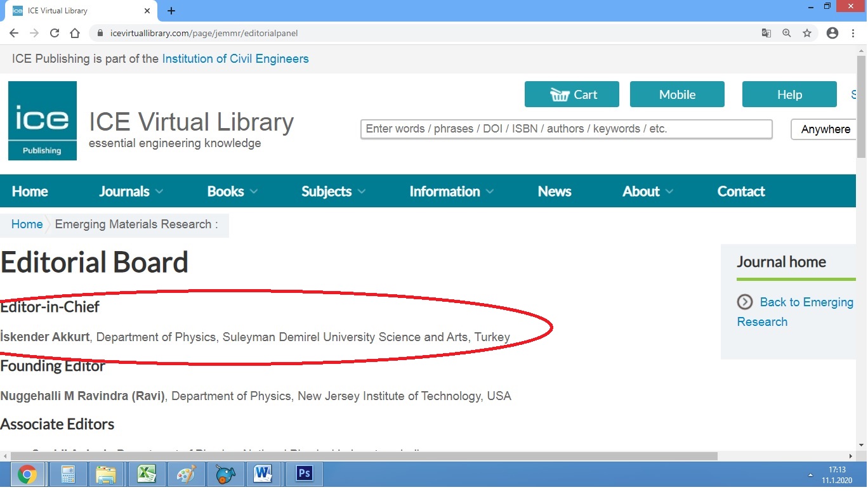Image resolution: width=868 pixels, height=492 pixels.
Task: Click the ICE Publishing logo
Action: click(x=43, y=120)
